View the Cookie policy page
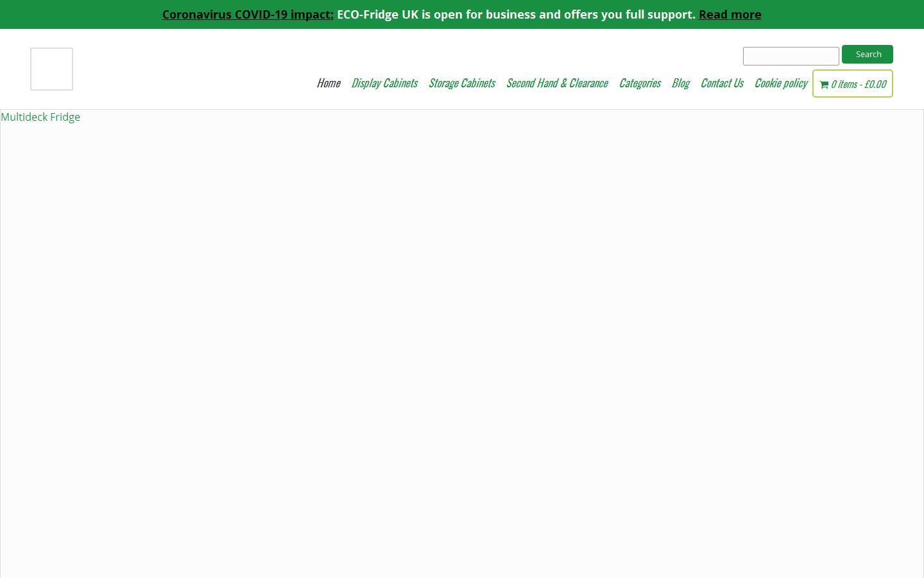 point(780,83)
